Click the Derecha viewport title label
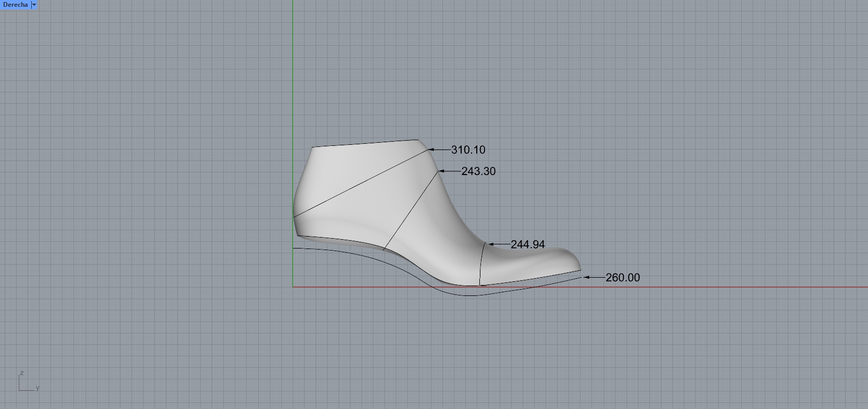The width and height of the screenshot is (868, 409). coord(15,5)
